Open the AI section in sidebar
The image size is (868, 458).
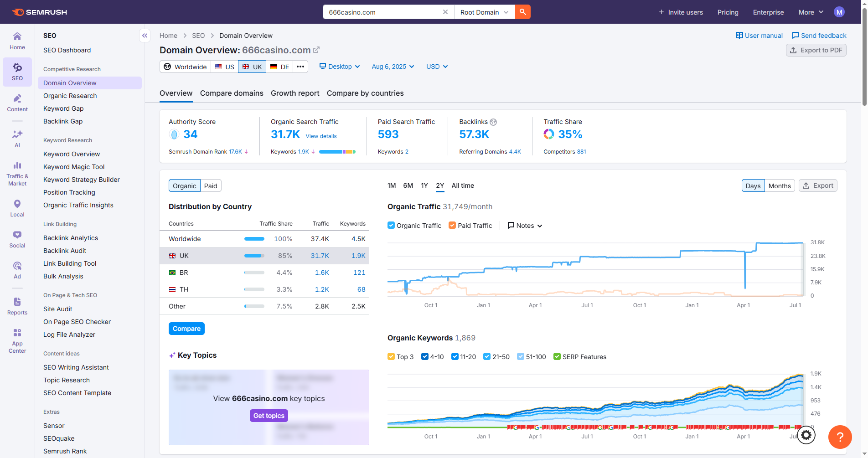point(17,139)
